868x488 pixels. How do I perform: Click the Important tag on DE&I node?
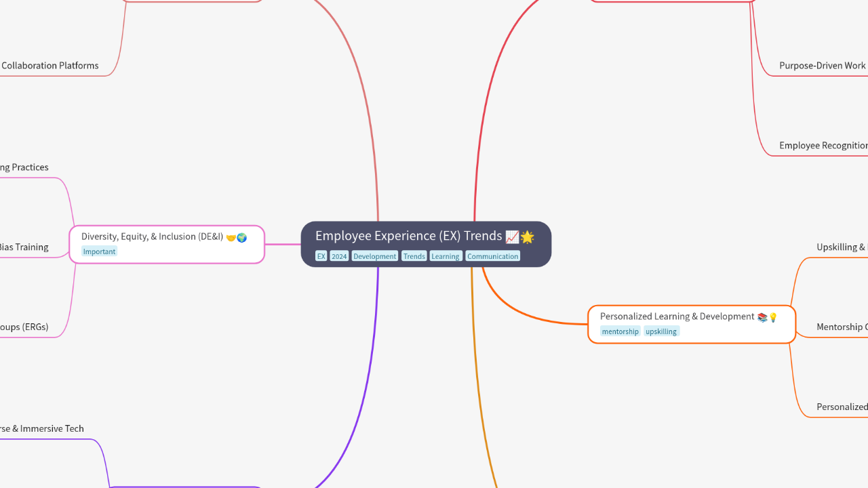click(x=99, y=251)
